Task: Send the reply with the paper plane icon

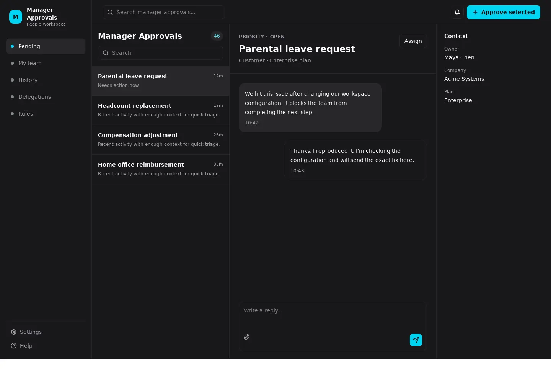Action: 416,340
